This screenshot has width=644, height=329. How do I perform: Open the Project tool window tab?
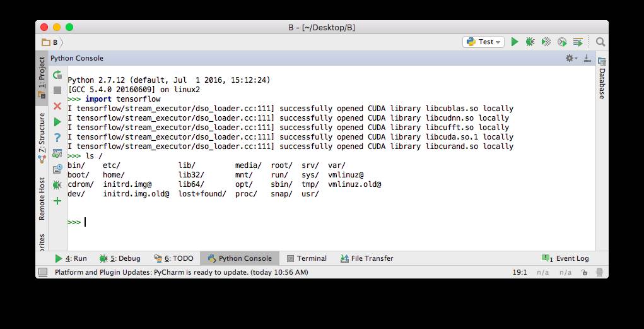coord(42,78)
